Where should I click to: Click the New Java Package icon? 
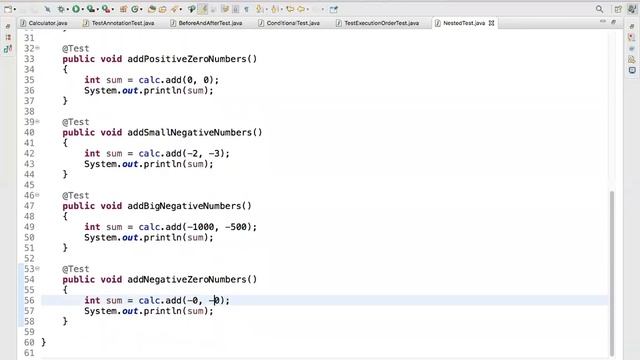click(123, 9)
